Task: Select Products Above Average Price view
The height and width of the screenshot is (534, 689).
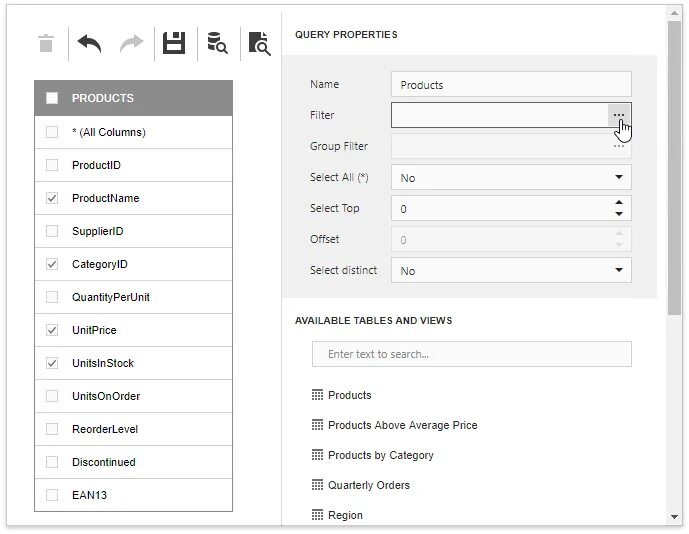Action: [x=402, y=425]
